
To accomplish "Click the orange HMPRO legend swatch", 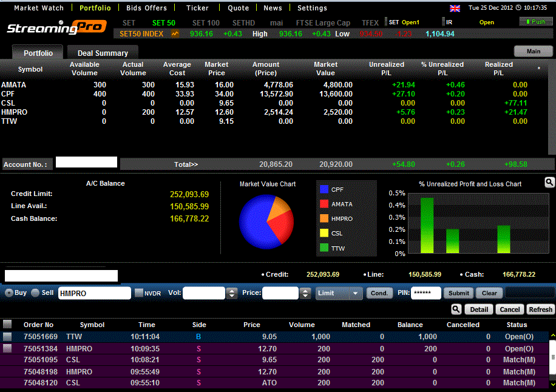I will click(324, 218).
